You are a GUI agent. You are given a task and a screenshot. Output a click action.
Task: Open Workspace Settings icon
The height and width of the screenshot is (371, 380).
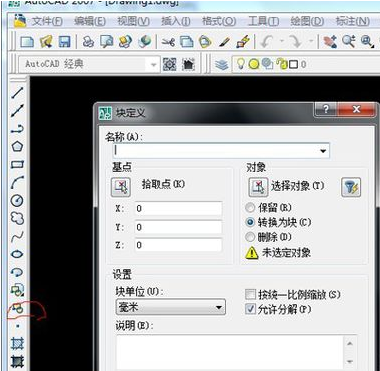(169, 64)
